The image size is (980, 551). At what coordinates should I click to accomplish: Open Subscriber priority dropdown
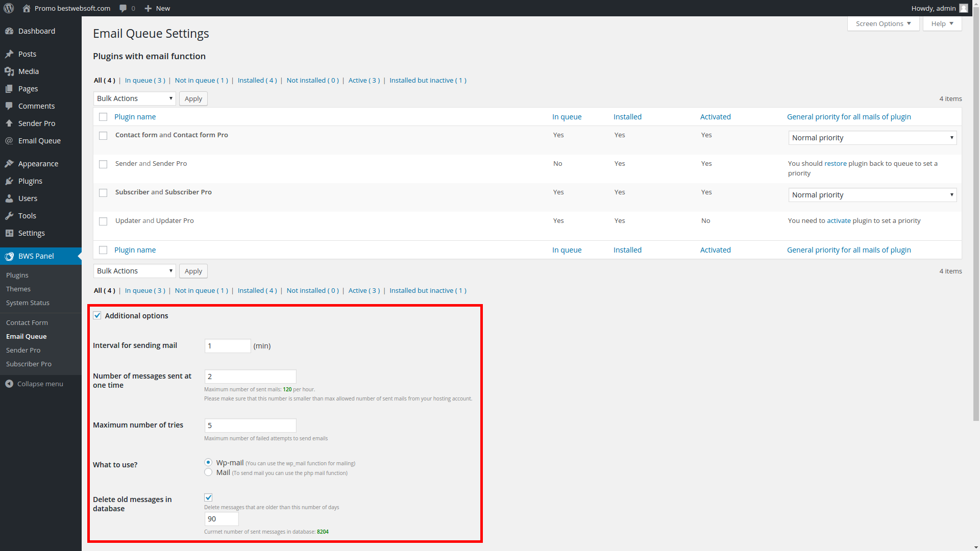click(872, 195)
